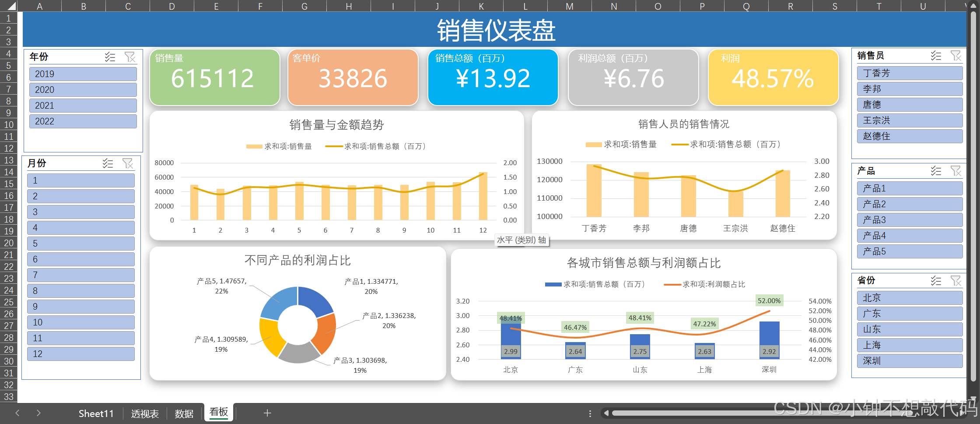
Task: Toggle multi-select on 月份 slicer
Action: [108, 163]
